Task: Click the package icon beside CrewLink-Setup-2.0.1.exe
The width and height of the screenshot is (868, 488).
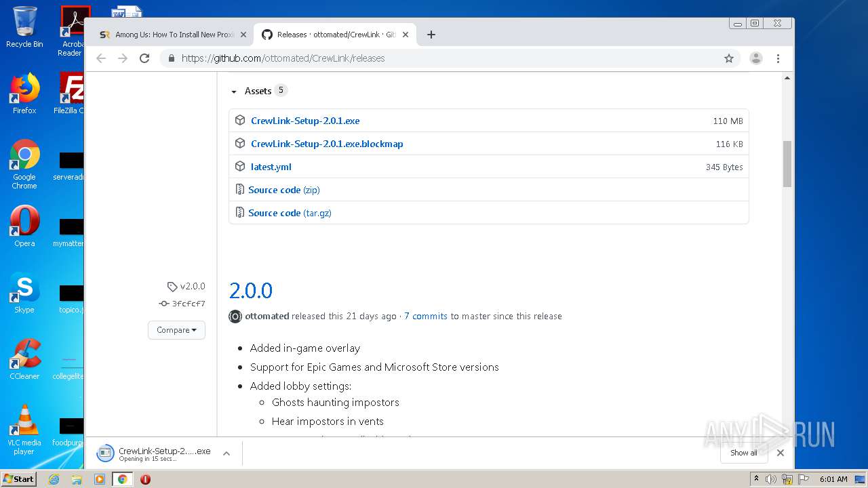Action: [240, 121]
